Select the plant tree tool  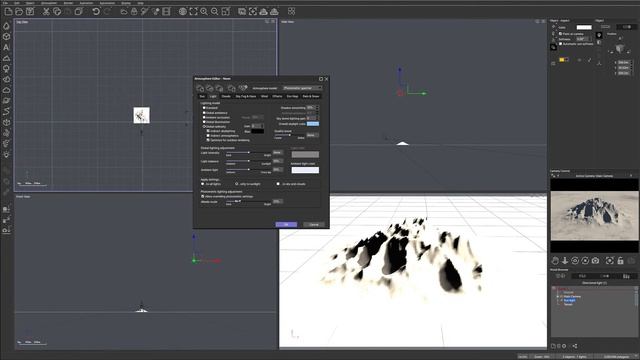(6, 69)
